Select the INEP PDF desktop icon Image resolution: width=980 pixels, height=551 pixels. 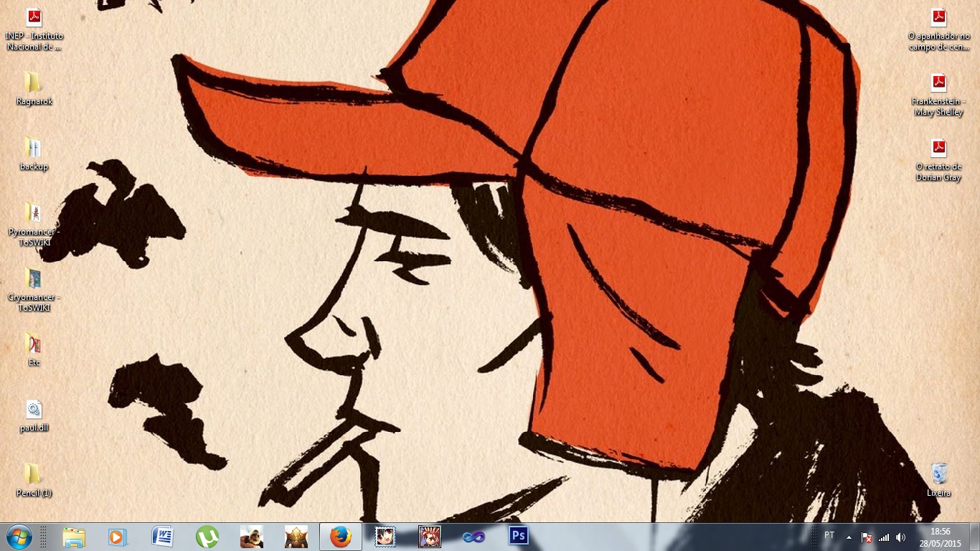point(34,29)
